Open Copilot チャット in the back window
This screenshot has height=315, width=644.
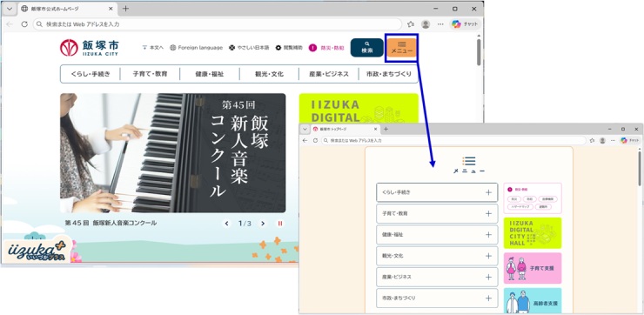pos(465,24)
